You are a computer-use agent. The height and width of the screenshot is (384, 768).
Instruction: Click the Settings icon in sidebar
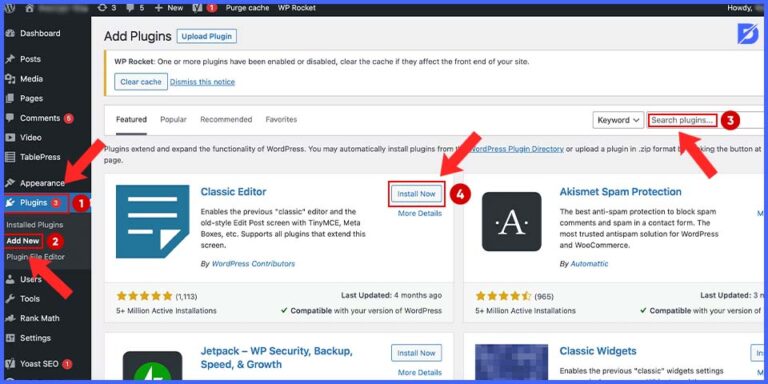10,338
